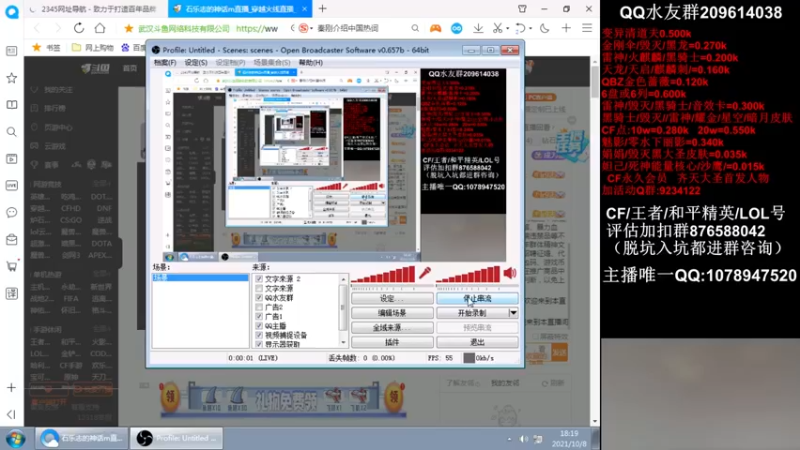Screen dimensions: 800x450
Task: Mute the microphone icon in OBS
Action: point(425,273)
